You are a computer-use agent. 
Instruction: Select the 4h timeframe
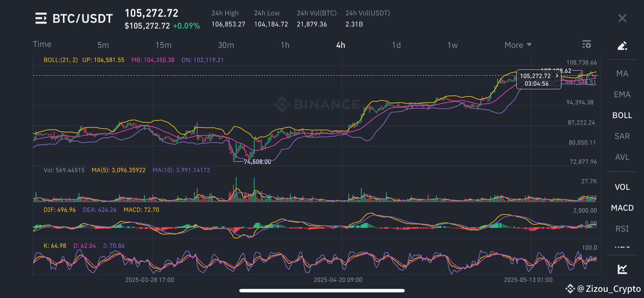pos(341,45)
